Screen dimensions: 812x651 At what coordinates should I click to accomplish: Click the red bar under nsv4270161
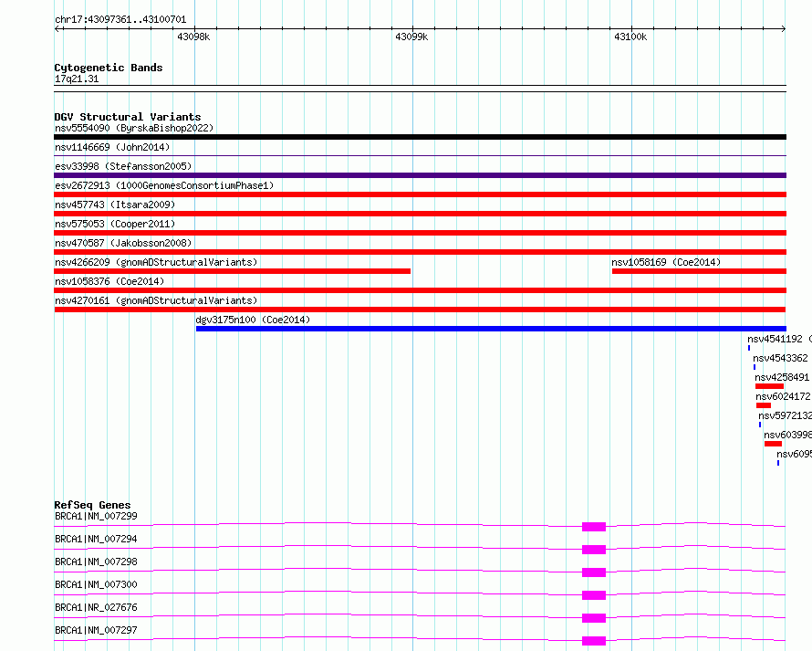420,310
